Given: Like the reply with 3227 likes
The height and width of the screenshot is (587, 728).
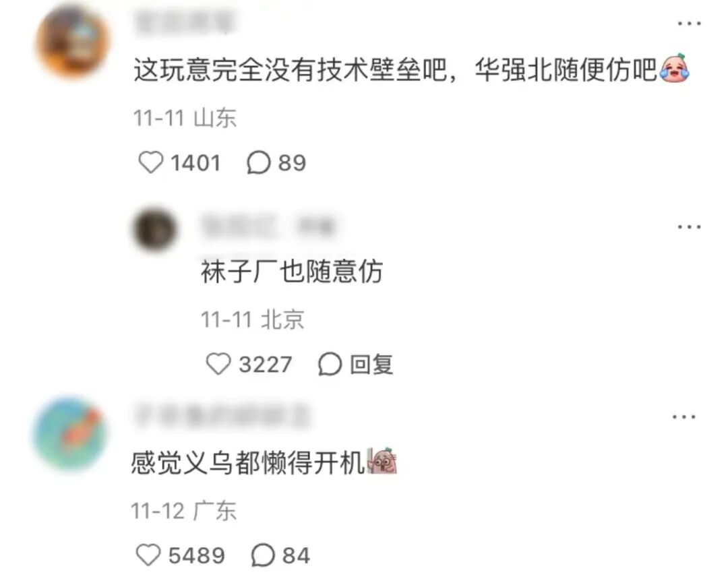Looking at the screenshot, I should pos(218,364).
